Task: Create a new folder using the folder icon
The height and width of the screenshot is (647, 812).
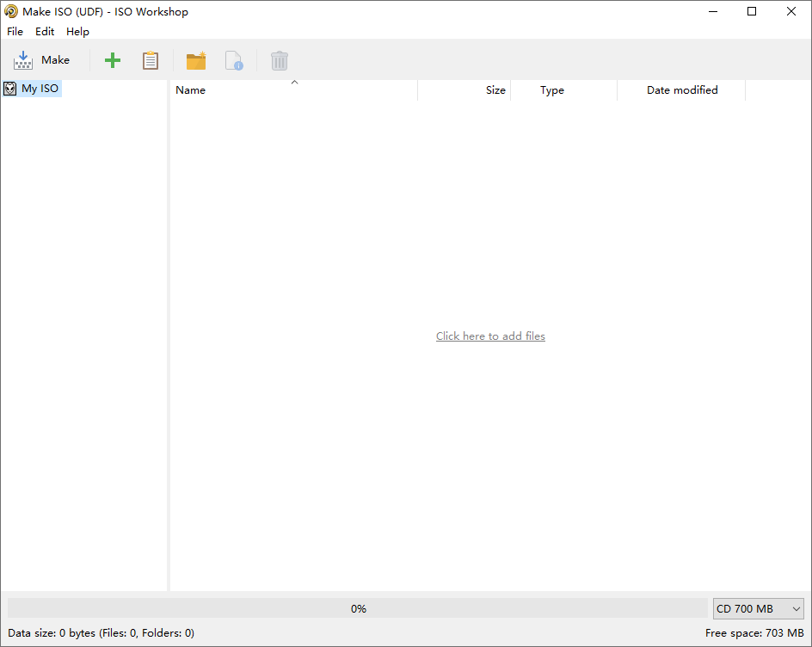Action: [196, 60]
